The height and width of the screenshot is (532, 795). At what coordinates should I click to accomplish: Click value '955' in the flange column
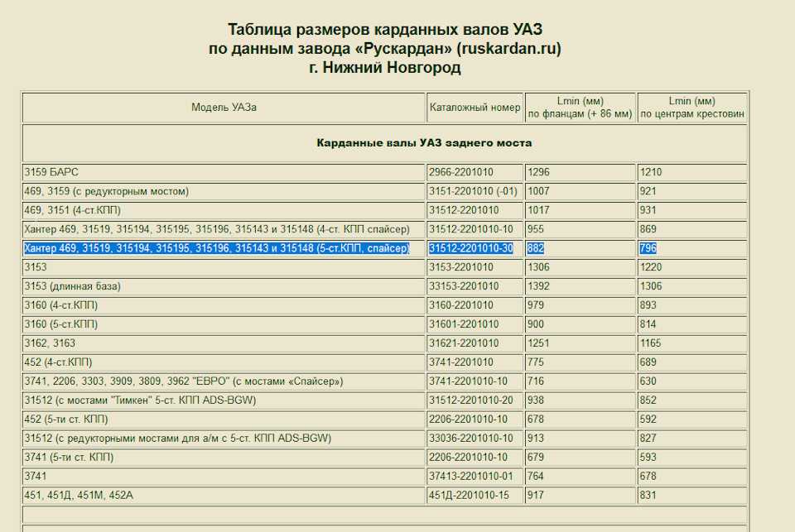[x=536, y=229]
